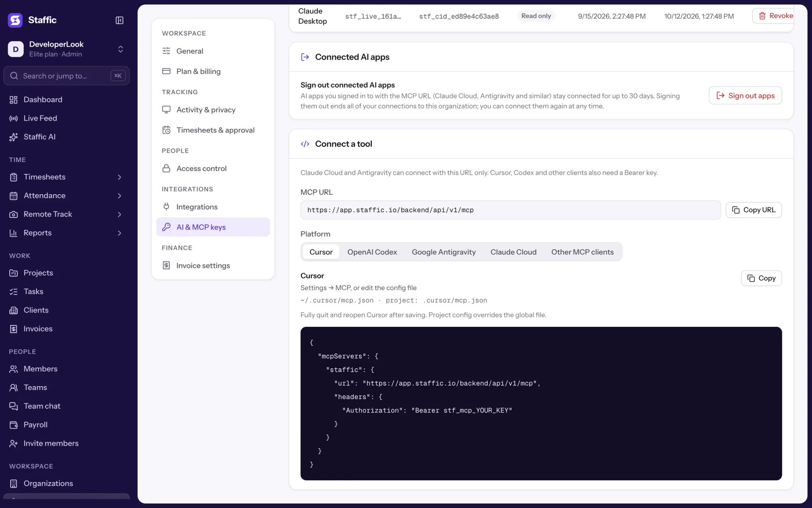
Task: Select the Other MCP clients tab
Action: pyautogui.click(x=582, y=252)
